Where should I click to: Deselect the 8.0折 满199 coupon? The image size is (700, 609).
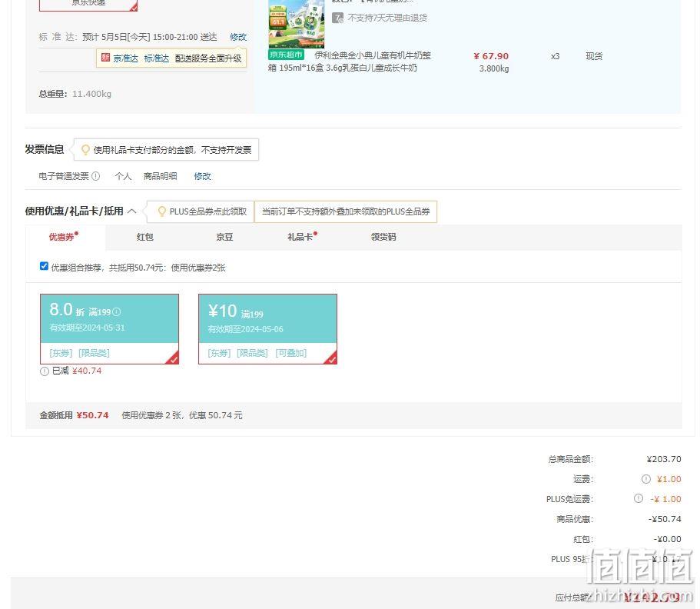109,329
